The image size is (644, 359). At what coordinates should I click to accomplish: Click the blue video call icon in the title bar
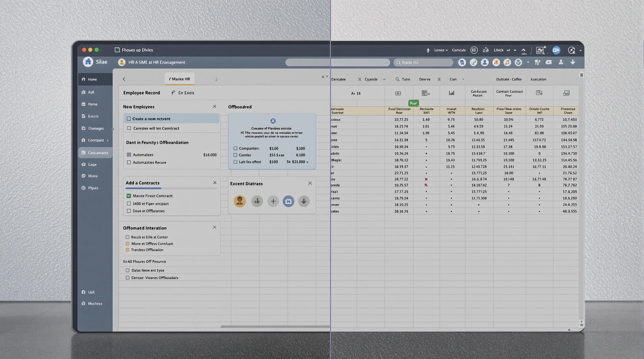[x=556, y=50]
